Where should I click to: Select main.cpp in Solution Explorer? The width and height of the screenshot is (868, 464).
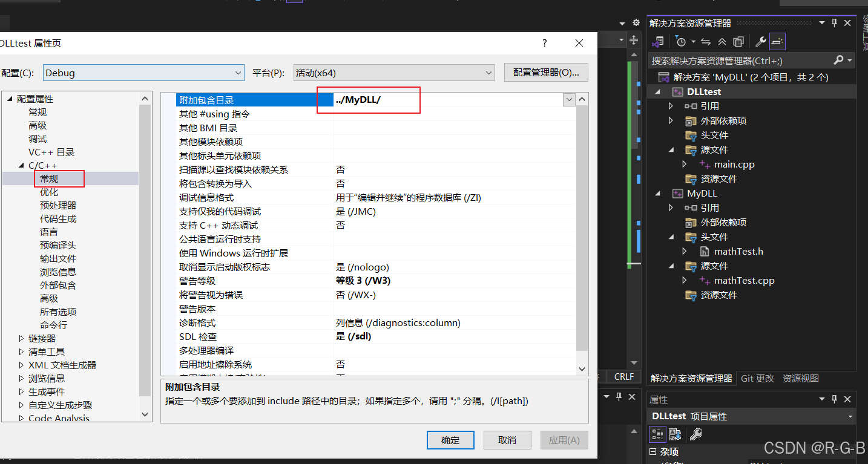click(x=734, y=164)
